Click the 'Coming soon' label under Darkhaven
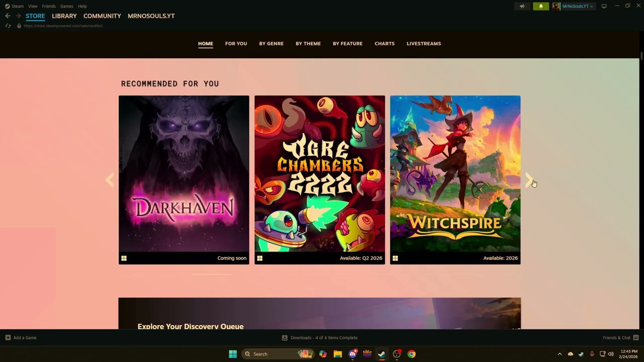Screen dimensions: 644x362 click(232, 258)
